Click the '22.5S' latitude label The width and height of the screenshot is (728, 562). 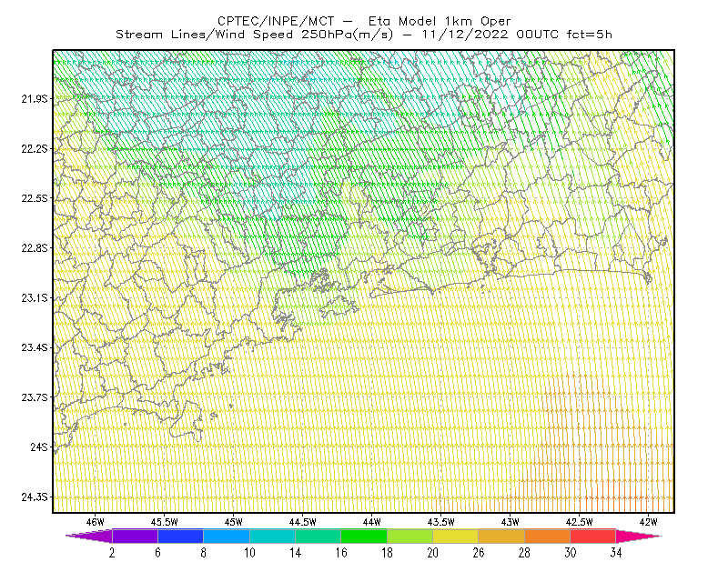(x=34, y=198)
